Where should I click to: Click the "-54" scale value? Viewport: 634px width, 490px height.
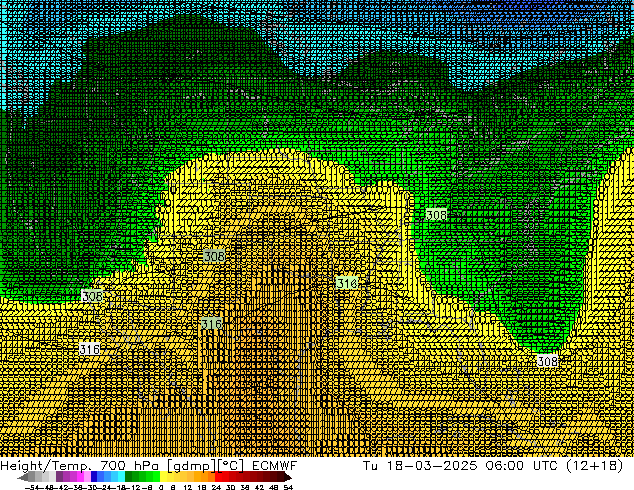[x=32, y=488]
